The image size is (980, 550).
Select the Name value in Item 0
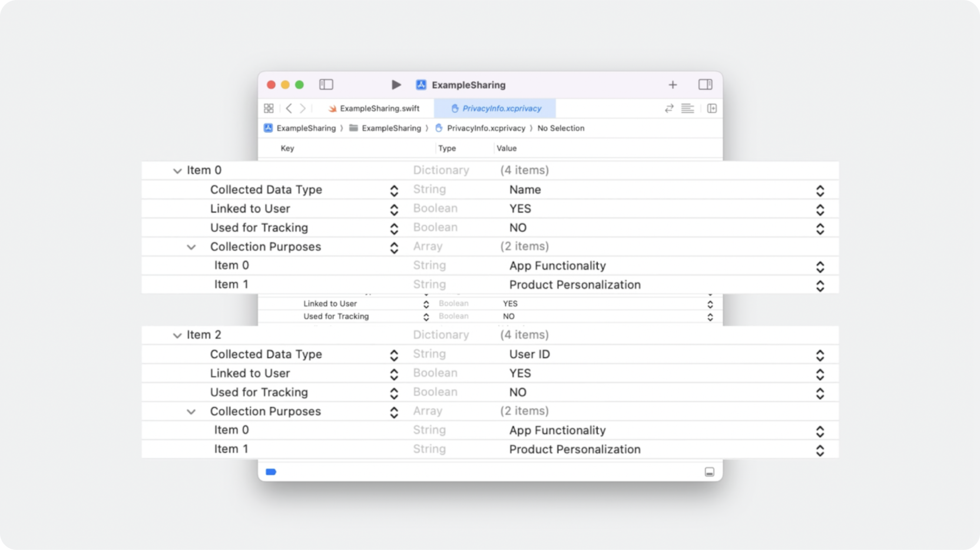(525, 190)
